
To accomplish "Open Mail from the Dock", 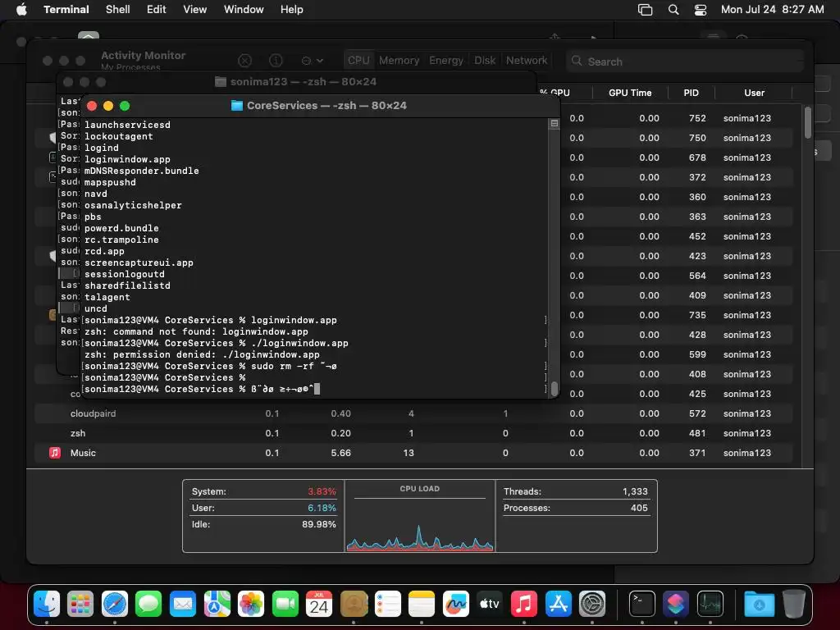I will coord(183,604).
